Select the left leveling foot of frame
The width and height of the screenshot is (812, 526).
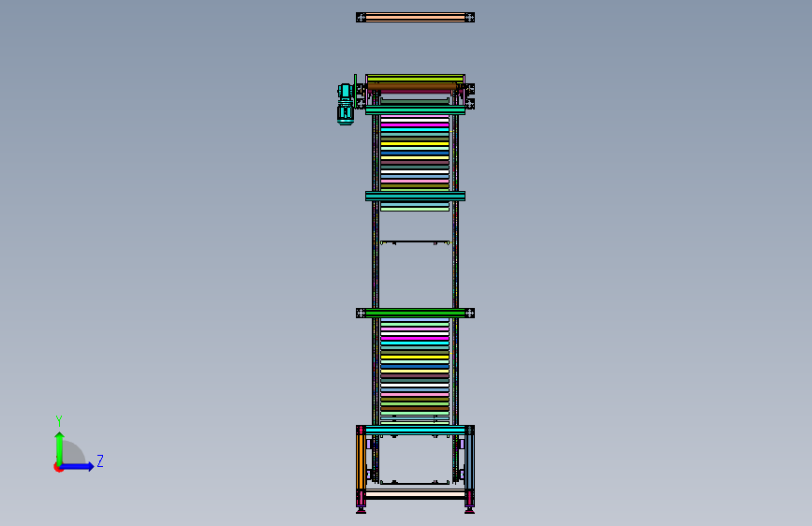tap(361, 510)
